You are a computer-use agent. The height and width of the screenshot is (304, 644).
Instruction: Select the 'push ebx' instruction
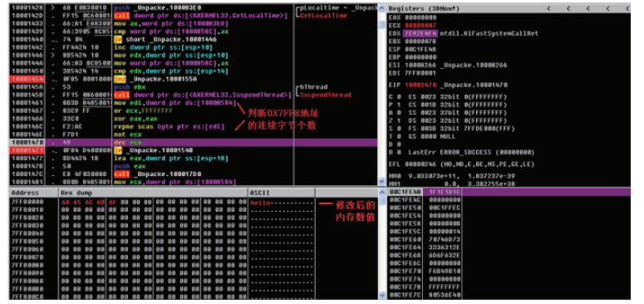point(130,87)
